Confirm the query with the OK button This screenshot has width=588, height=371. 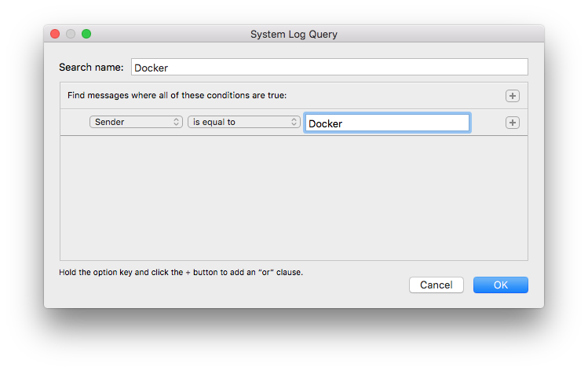[500, 285]
